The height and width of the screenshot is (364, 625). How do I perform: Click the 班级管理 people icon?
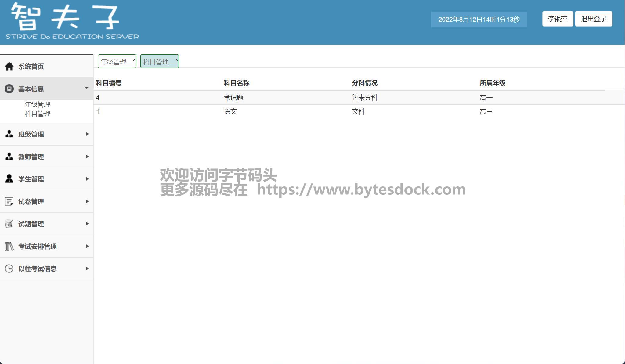[9, 134]
